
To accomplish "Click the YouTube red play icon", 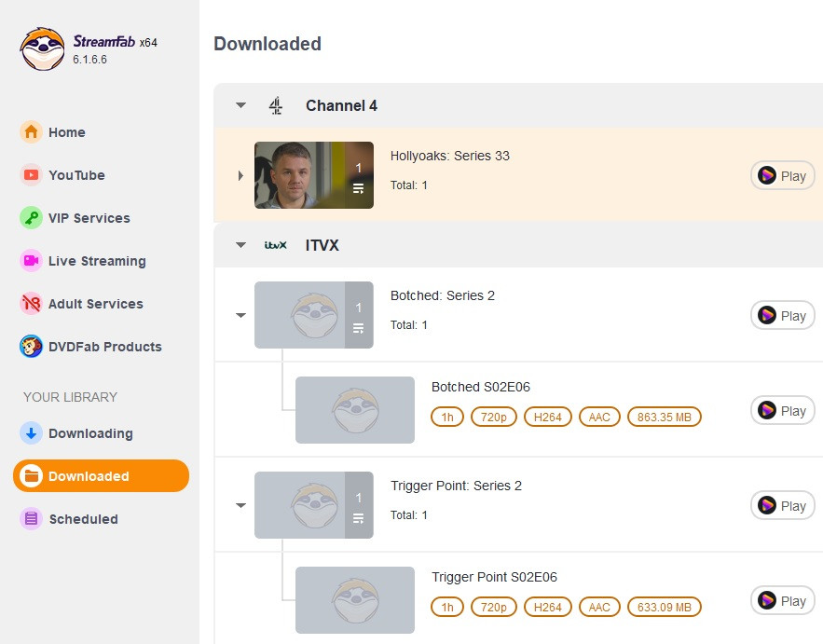I will (31, 175).
